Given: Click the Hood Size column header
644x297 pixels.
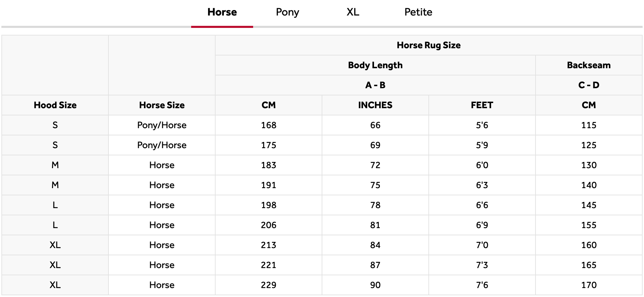Looking at the screenshot, I should coord(55,105).
